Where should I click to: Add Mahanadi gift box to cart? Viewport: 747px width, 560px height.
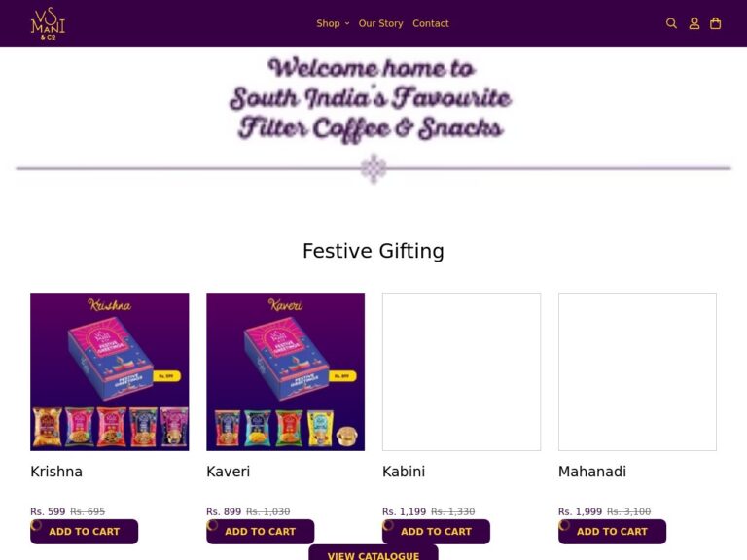[612, 532]
